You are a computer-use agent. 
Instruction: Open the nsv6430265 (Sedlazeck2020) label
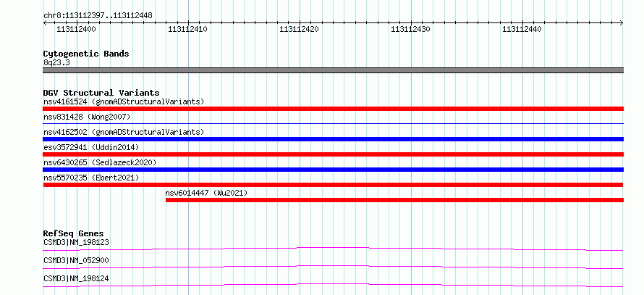tap(100, 162)
